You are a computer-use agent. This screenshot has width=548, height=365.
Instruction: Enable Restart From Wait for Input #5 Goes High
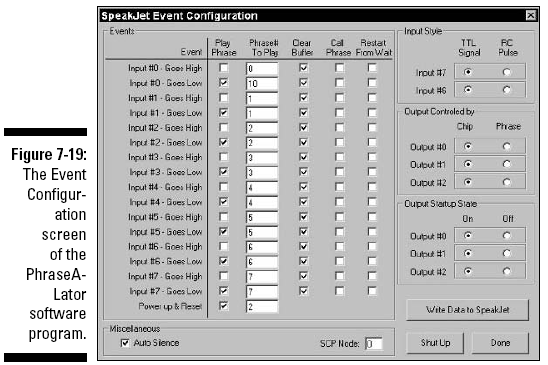click(372, 217)
